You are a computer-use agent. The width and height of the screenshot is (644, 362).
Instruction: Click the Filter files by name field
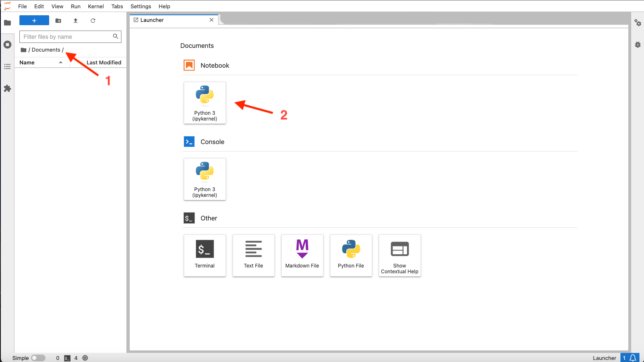(70, 37)
